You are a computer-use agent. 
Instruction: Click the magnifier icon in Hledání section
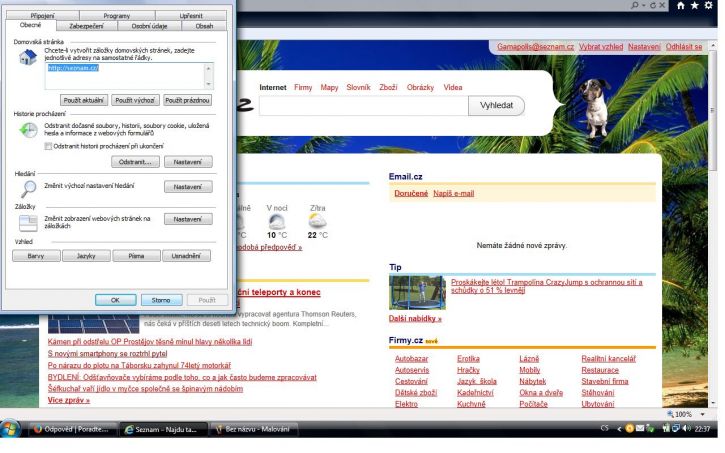tap(29, 189)
